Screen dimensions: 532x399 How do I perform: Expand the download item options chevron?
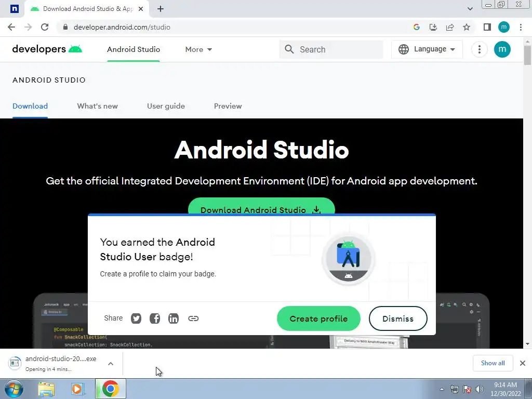pyautogui.click(x=111, y=363)
